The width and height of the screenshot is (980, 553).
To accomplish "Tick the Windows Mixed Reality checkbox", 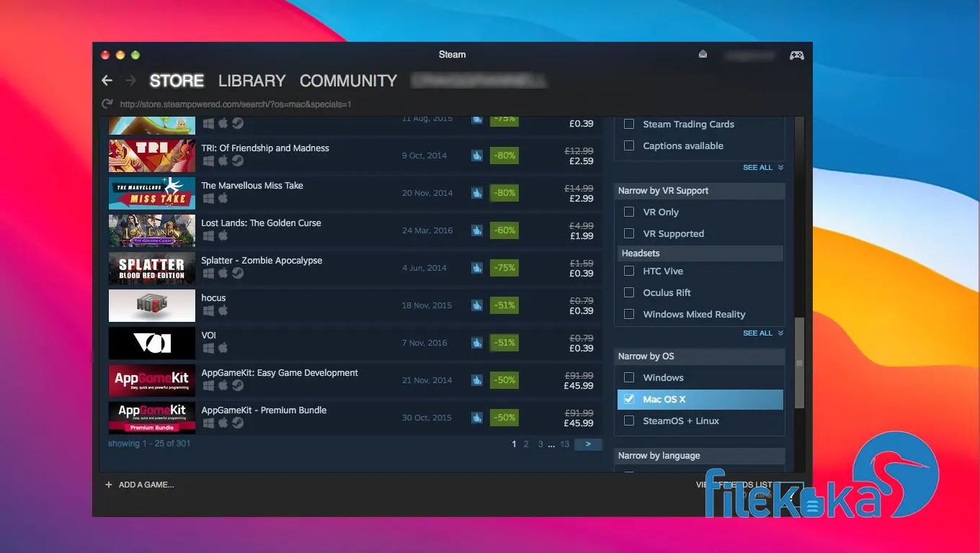I will tap(629, 314).
